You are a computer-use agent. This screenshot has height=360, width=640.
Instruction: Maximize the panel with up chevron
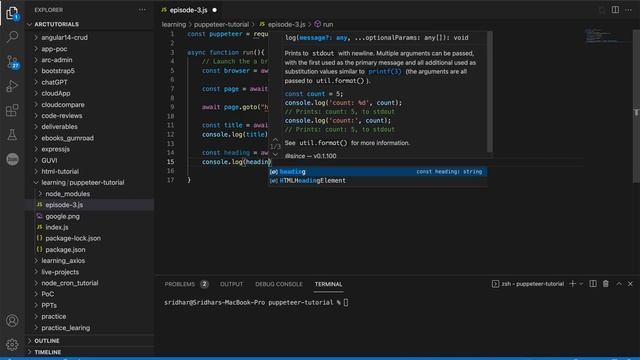(619, 284)
